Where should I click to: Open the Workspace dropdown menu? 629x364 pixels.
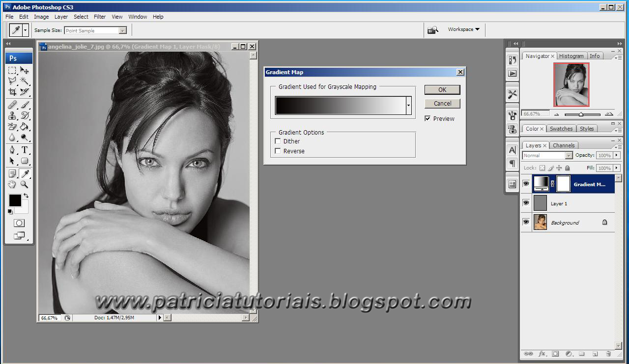coord(463,29)
